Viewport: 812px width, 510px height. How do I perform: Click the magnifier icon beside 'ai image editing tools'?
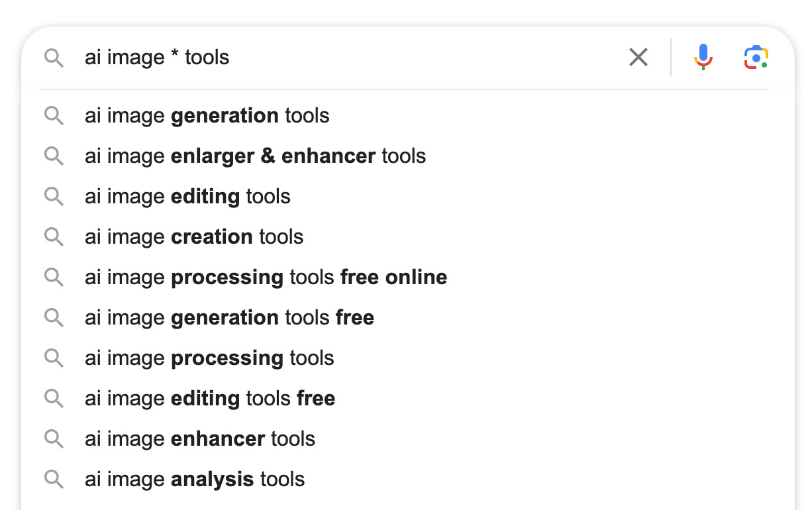tap(54, 197)
